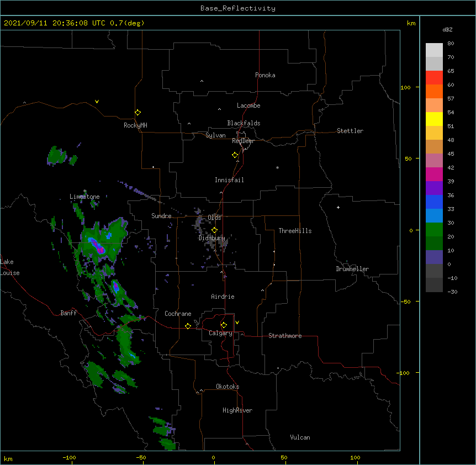
Task: Click the Didsbury town label
Action: pos(212,238)
